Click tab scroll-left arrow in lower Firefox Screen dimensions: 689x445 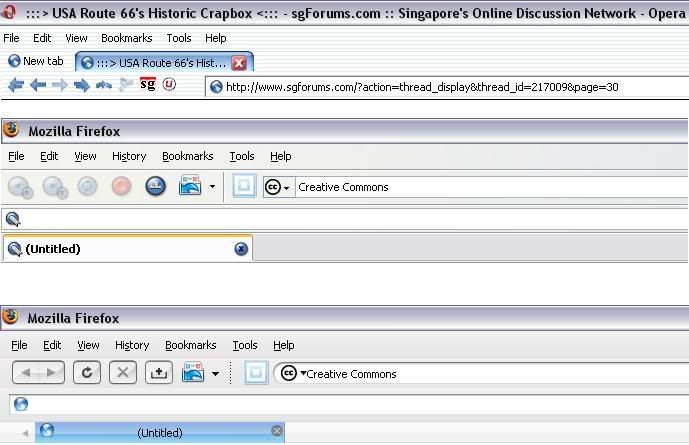[x=25, y=434]
